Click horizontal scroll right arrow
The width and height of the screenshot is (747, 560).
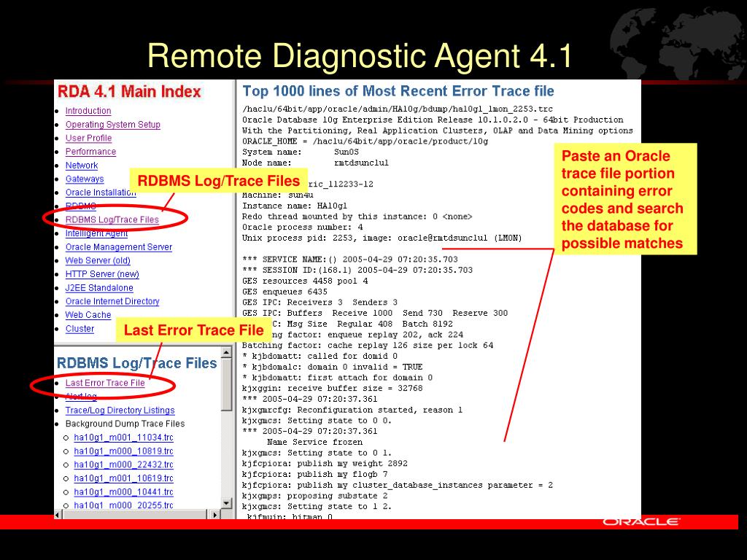point(215,514)
